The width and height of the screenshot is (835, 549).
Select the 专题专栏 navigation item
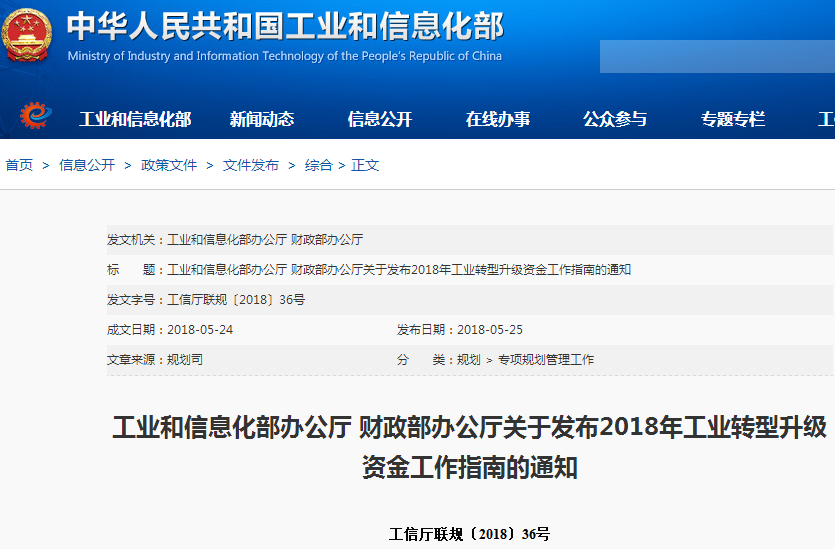pyautogui.click(x=733, y=119)
